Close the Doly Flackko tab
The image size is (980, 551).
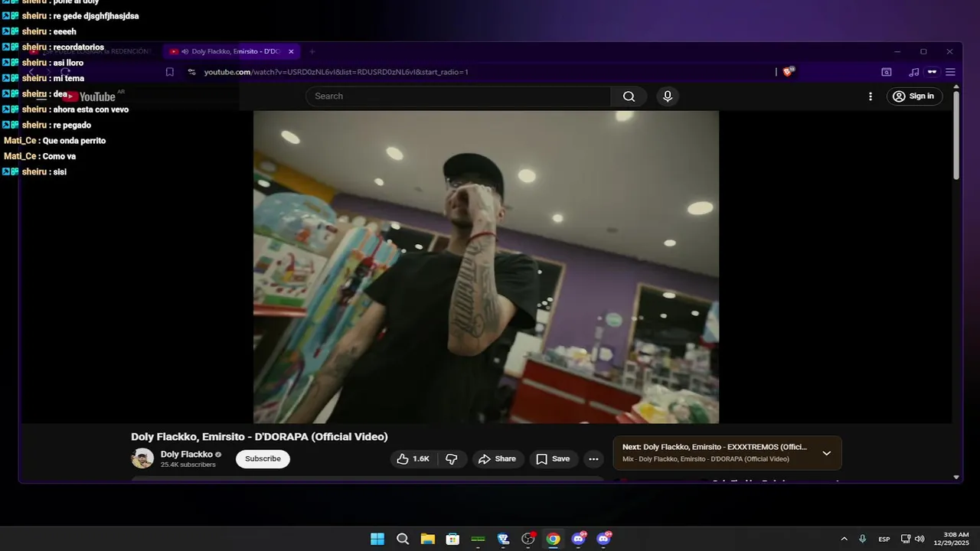point(291,51)
